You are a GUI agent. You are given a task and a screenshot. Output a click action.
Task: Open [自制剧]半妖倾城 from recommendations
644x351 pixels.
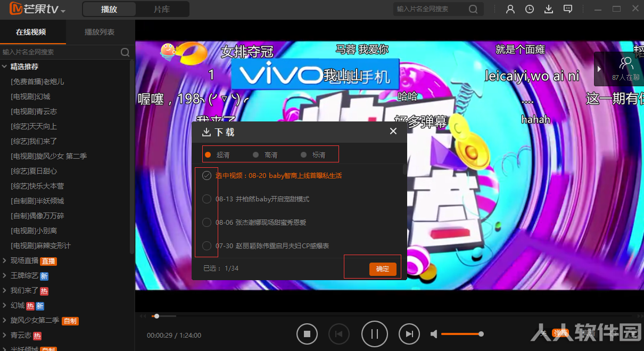click(x=37, y=201)
